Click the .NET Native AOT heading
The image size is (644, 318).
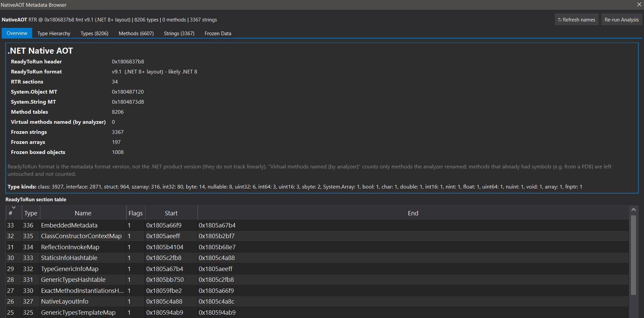[x=40, y=51]
